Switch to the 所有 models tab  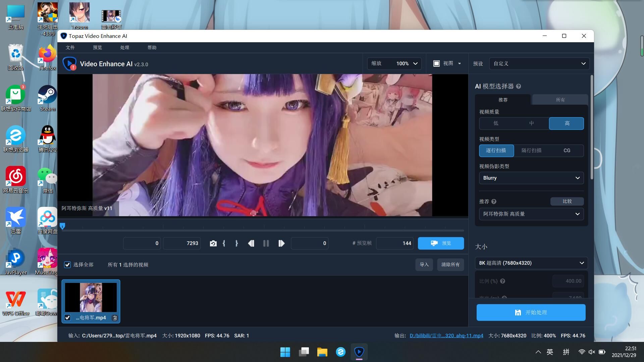tap(560, 100)
